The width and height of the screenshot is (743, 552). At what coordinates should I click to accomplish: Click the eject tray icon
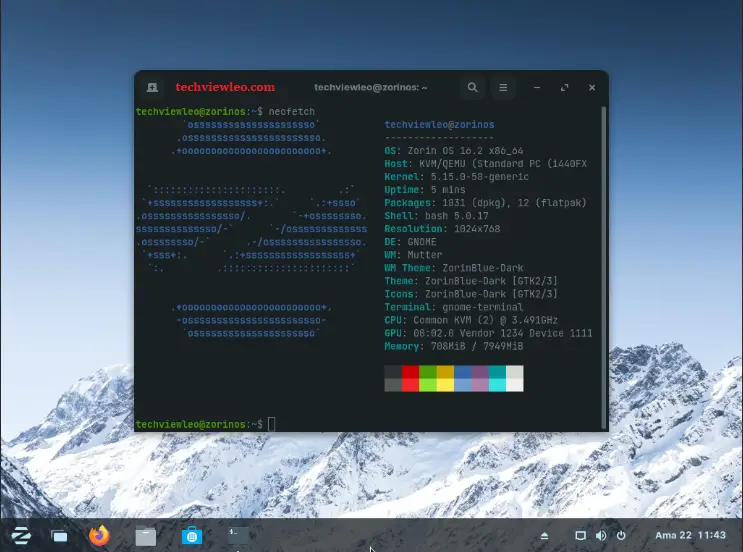coord(544,536)
